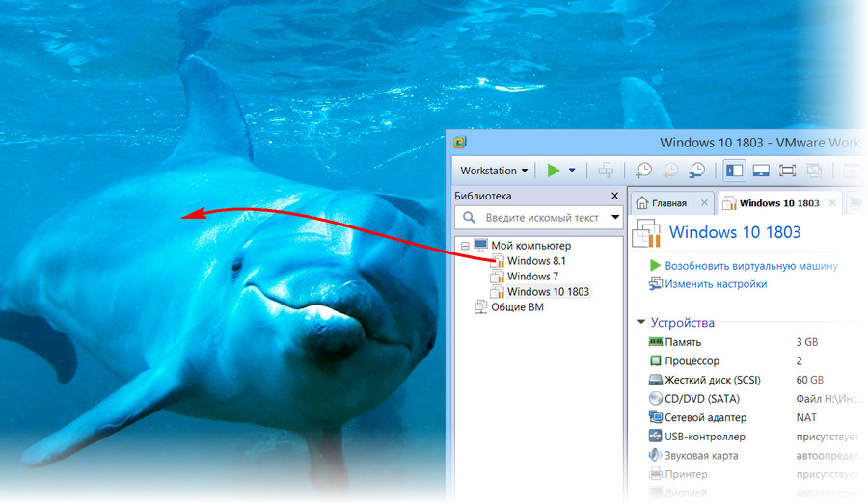The image size is (868, 504).
Task: Switch to the Windows 10 1803 tab
Action: tap(779, 203)
